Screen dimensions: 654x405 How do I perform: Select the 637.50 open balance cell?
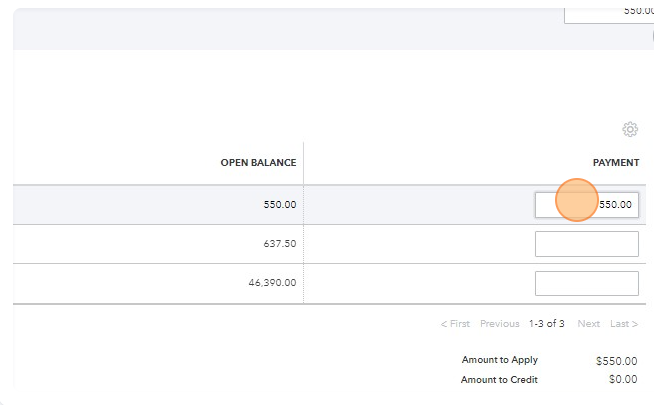click(x=279, y=244)
